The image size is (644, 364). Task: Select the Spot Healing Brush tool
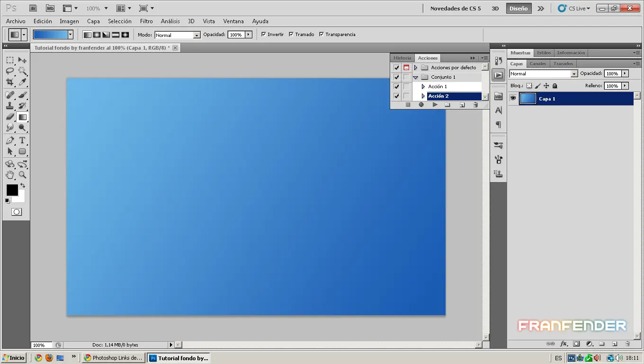(x=9, y=95)
